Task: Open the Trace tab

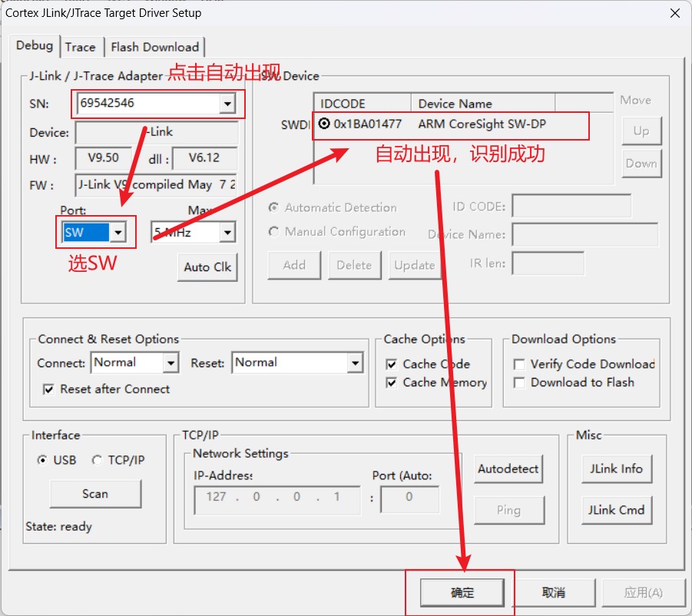Action: point(81,47)
